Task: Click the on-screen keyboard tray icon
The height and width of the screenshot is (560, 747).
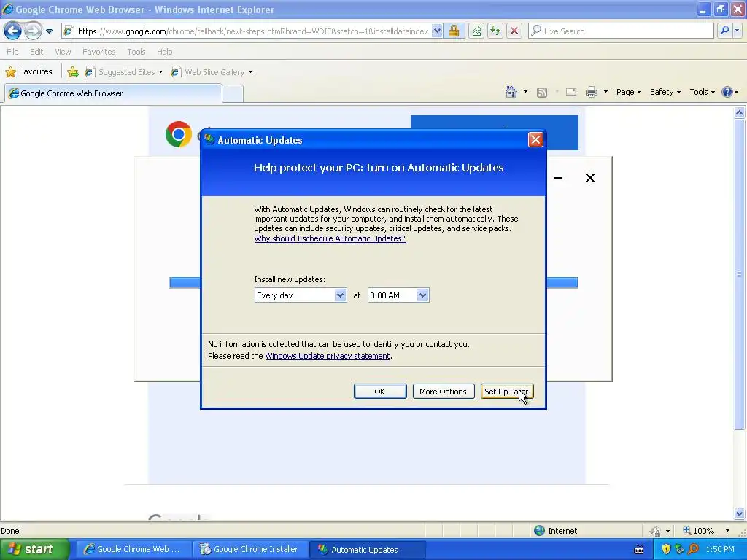Action: pos(639,550)
